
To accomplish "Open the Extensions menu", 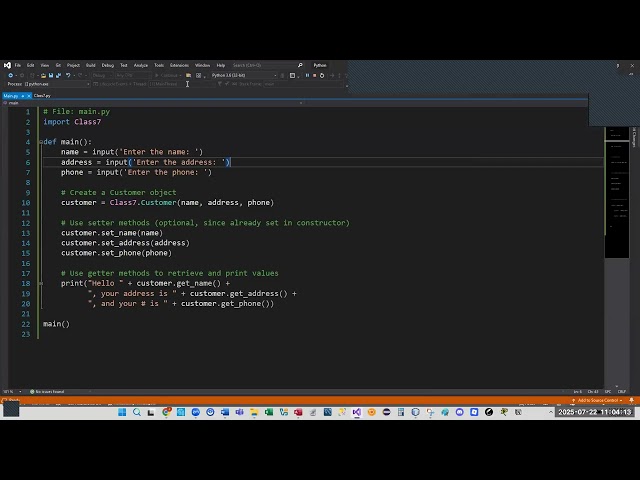I will (x=179, y=65).
